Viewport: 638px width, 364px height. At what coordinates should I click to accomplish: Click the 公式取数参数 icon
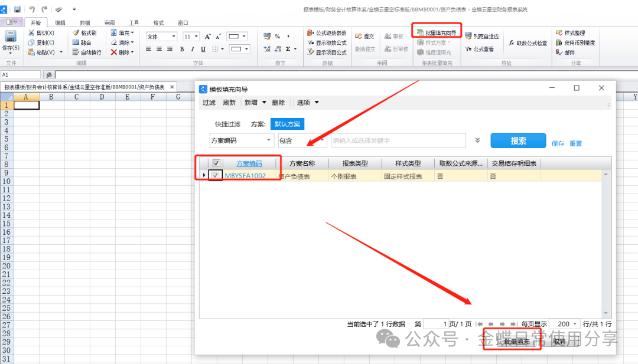pyautogui.click(x=311, y=33)
